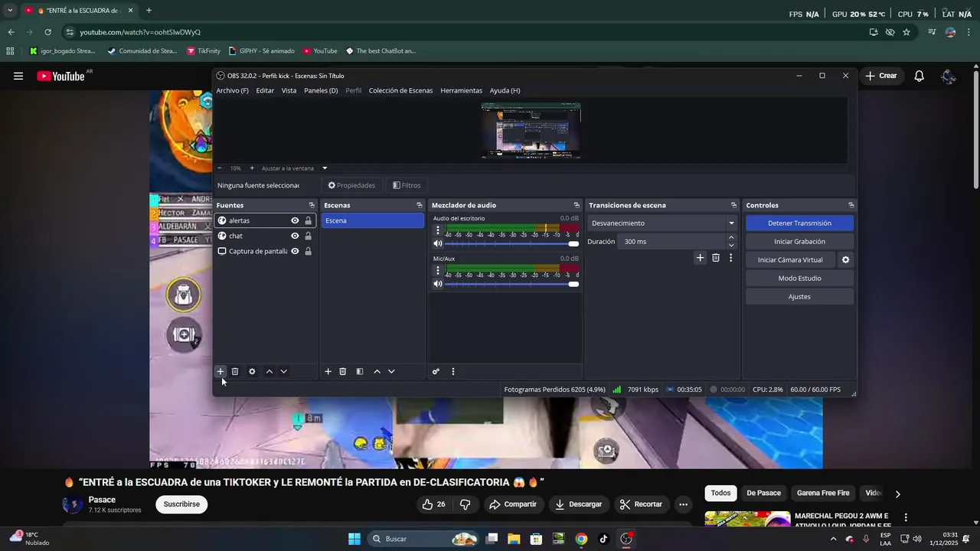Click Detener Transmisión button
The width and height of the screenshot is (980, 551).
point(799,223)
